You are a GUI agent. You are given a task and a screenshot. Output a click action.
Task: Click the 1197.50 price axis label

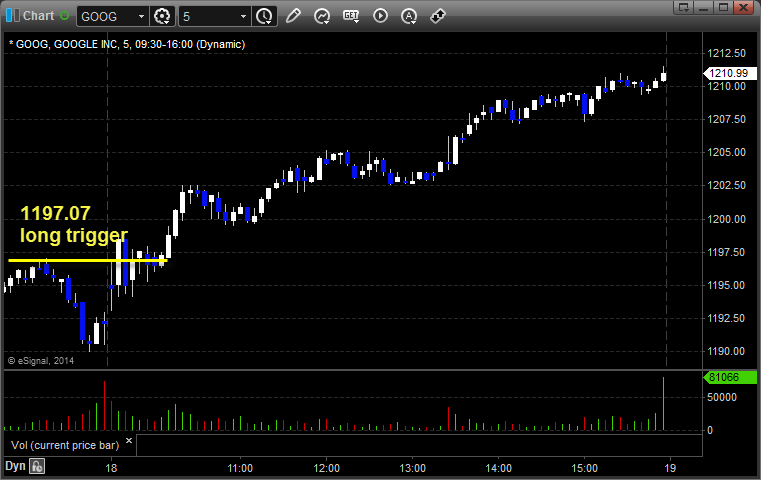pos(727,252)
